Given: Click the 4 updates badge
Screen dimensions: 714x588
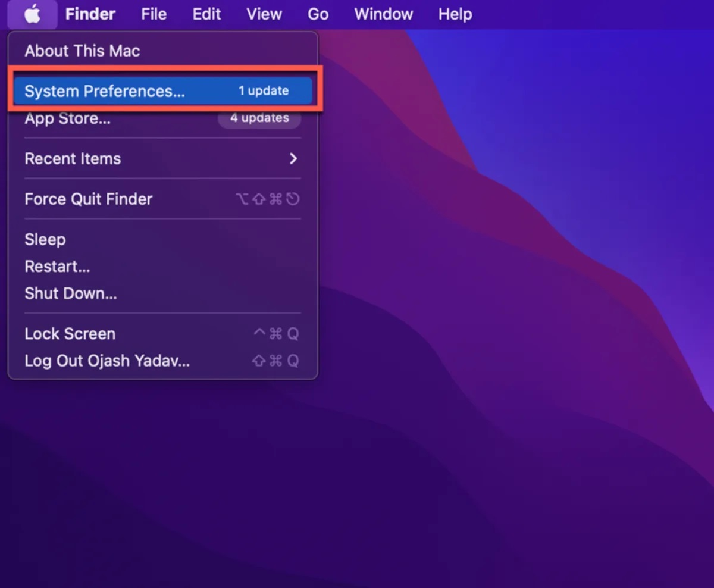Looking at the screenshot, I should [259, 118].
